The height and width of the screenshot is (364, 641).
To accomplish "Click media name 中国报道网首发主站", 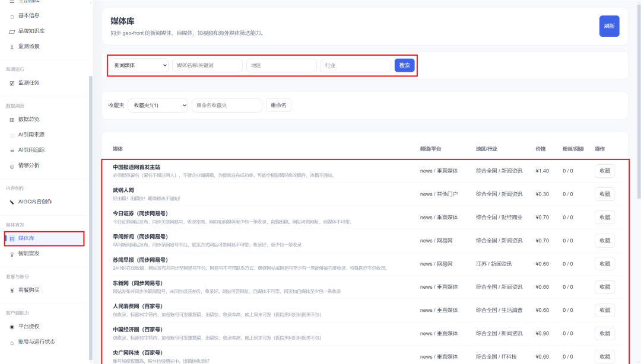I will (x=137, y=167).
